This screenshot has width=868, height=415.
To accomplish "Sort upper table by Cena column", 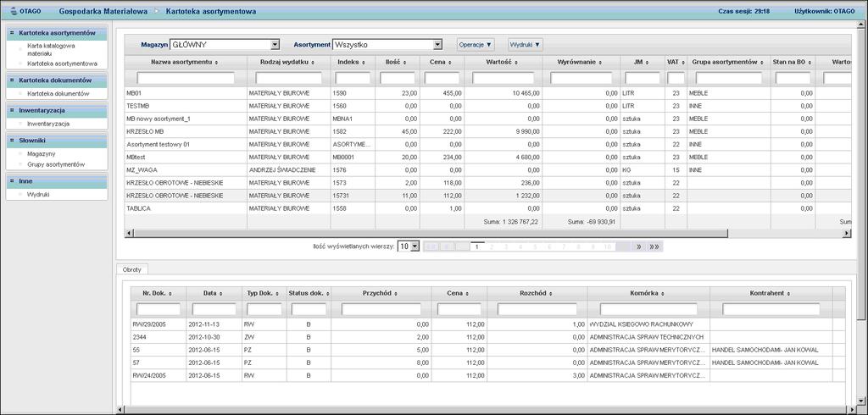I will tap(442, 62).
